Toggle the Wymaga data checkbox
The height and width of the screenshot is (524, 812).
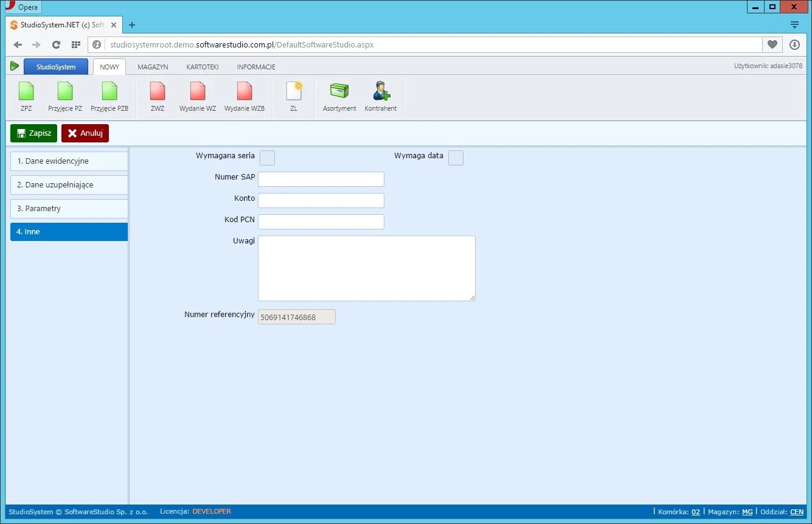[x=456, y=158]
